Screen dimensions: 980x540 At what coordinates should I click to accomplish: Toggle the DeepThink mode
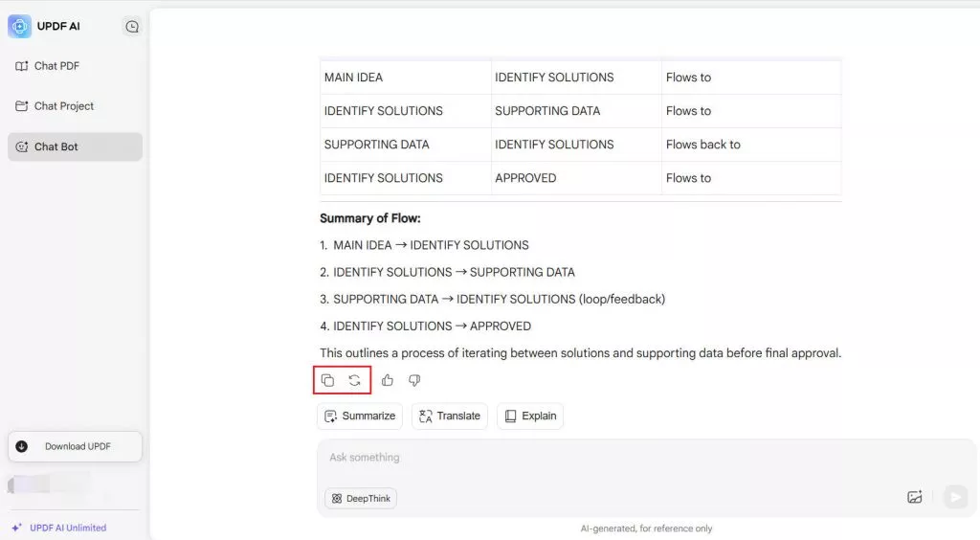click(x=361, y=498)
